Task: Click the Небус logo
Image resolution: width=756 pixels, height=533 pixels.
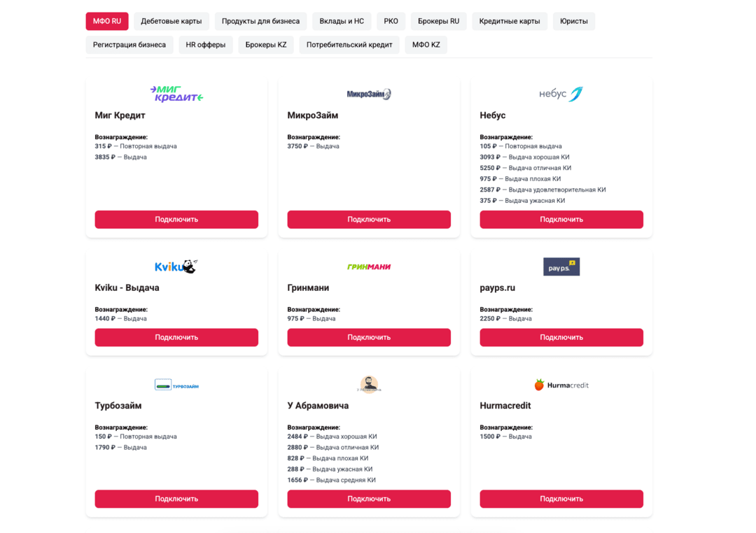Action: pyautogui.click(x=561, y=94)
